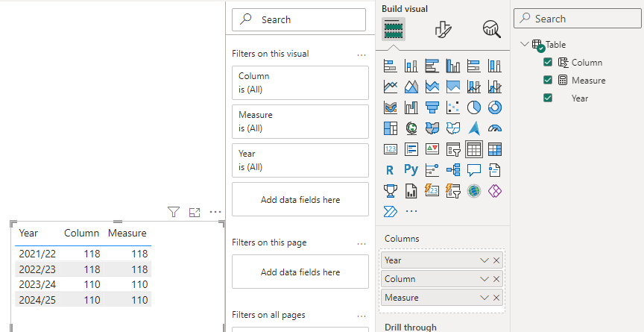This screenshot has height=332, width=644.
Task: Switch to Build visual tab icon
Action: tap(394, 29)
